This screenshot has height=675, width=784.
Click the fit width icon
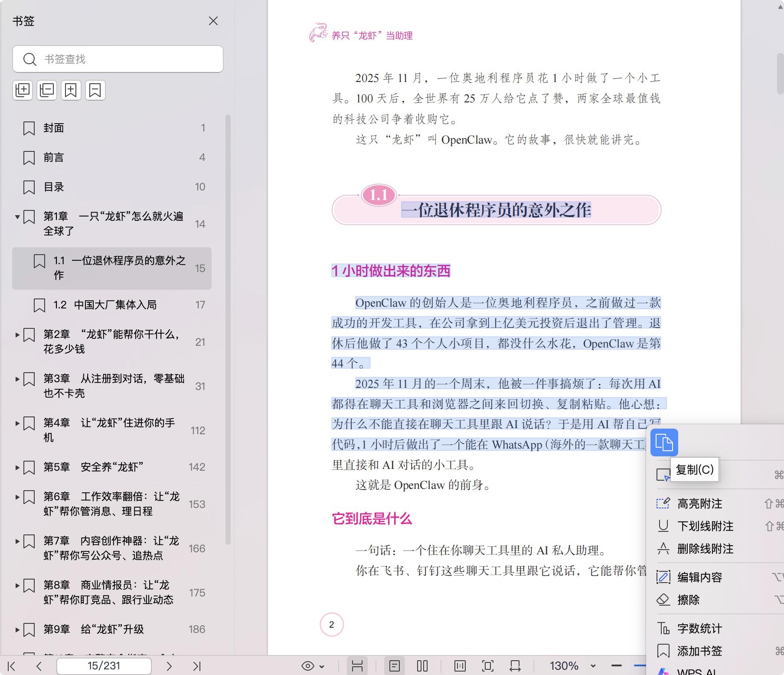[x=515, y=666]
